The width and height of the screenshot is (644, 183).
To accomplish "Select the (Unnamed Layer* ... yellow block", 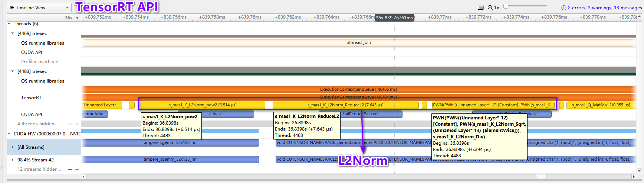I will (x=102, y=105).
